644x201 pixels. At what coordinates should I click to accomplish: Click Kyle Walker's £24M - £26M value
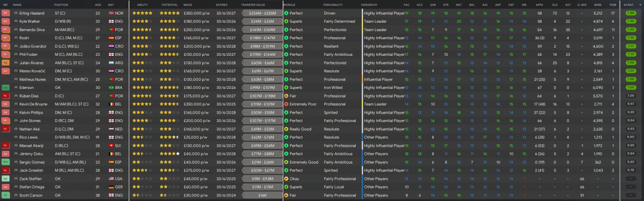pyautogui.click(x=262, y=21)
